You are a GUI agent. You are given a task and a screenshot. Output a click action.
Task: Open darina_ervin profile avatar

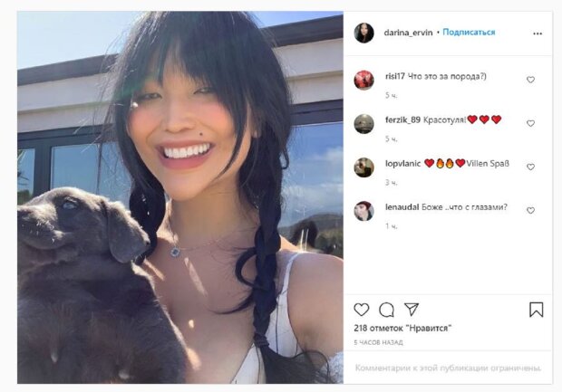tap(363, 33)
